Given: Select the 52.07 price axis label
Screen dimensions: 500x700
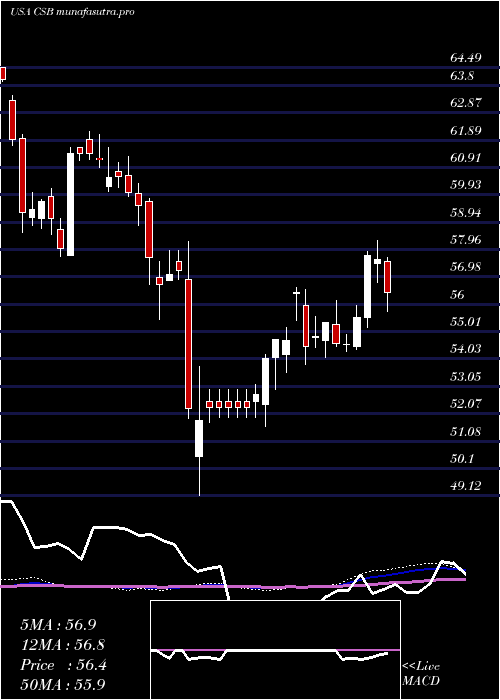Looking at the screenshot, I should (x=466, y=404).
